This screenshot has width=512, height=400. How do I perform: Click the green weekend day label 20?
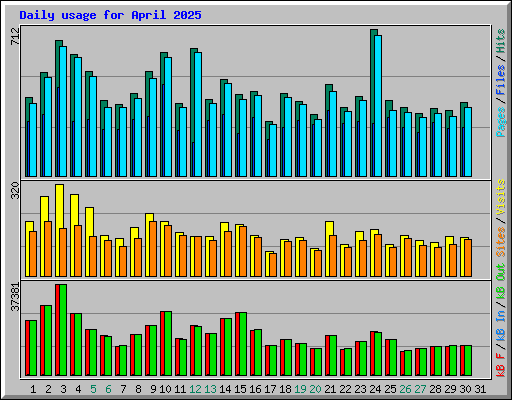click(x=315, y=389)
